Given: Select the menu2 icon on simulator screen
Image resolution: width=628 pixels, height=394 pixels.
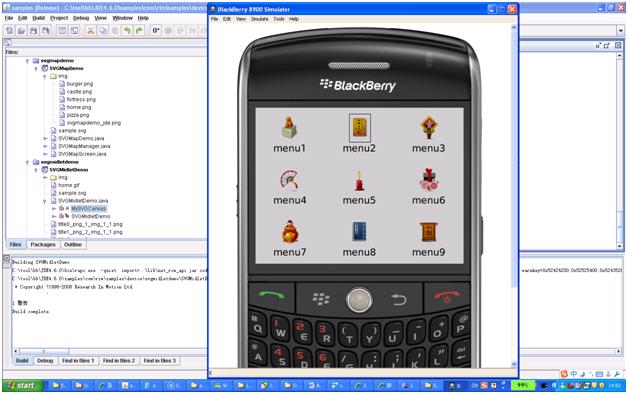Looking at the screenshot, I should [x=359, y=128].
